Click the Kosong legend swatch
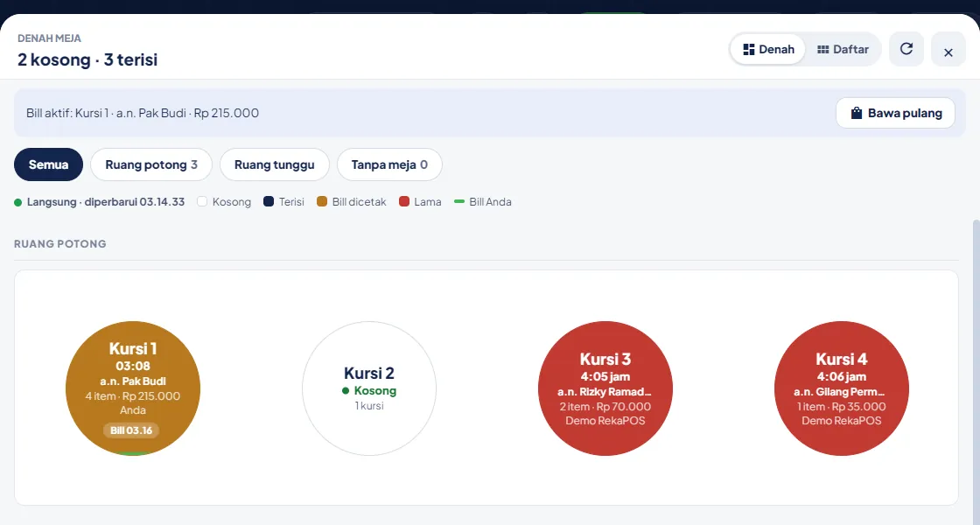This screenshot has height=525, width=980. point(202,201)
